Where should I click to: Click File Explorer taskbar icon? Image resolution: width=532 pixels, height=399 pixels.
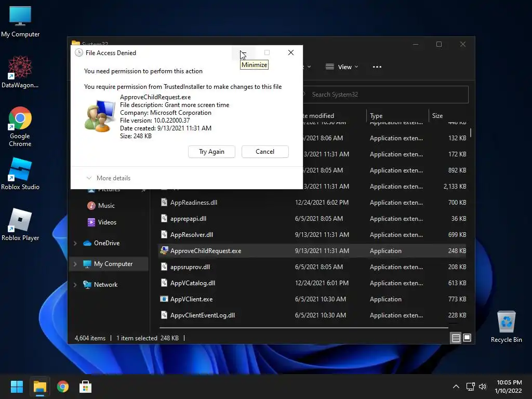tap(39, 387)
